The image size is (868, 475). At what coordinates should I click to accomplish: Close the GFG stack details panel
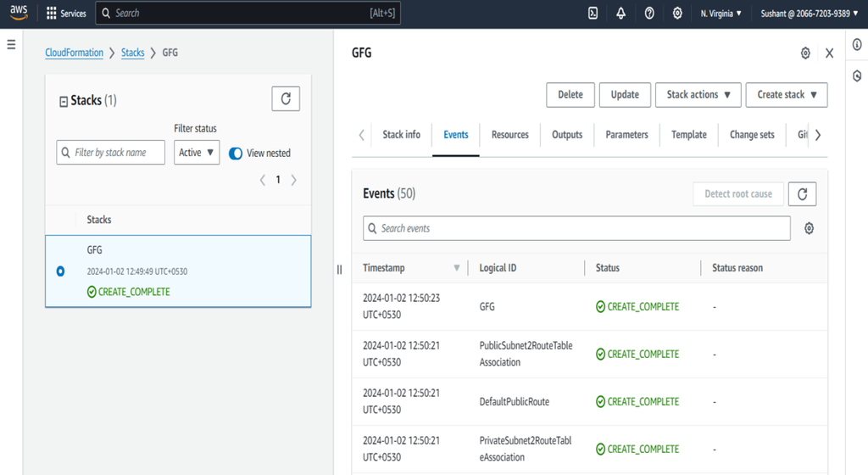(829, 53)
